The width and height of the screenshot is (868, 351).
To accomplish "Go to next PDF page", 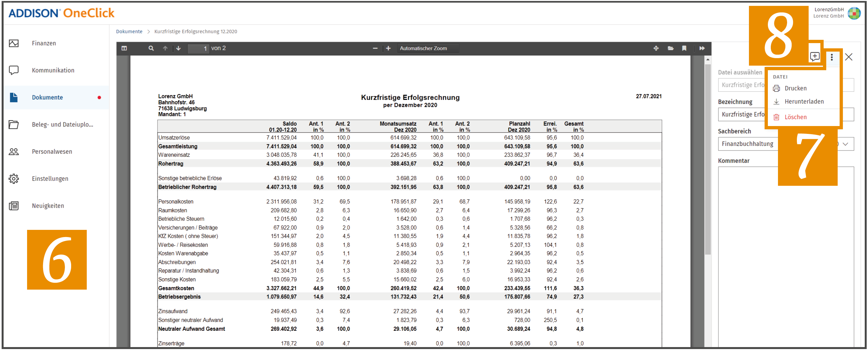I will [x=178, y=48].
